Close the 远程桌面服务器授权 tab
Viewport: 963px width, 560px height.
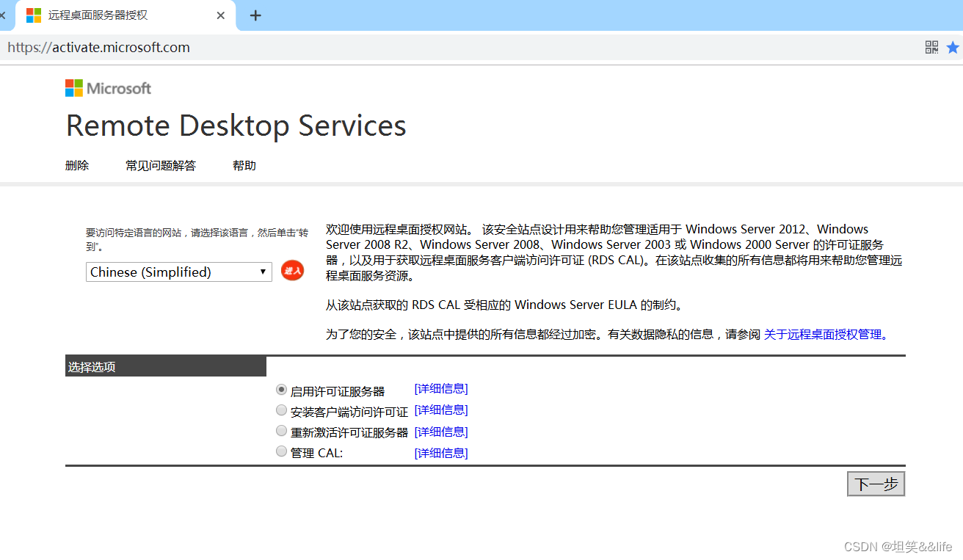click(x=221, y=15)
